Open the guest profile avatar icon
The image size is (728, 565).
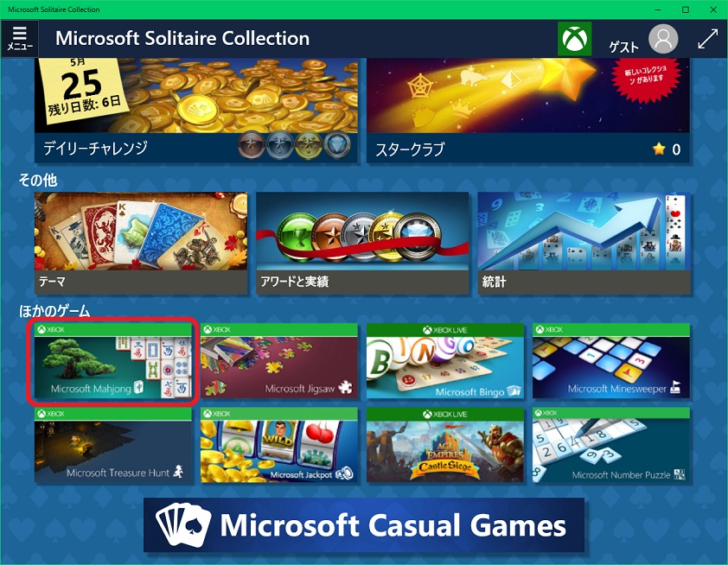[663, 39]
